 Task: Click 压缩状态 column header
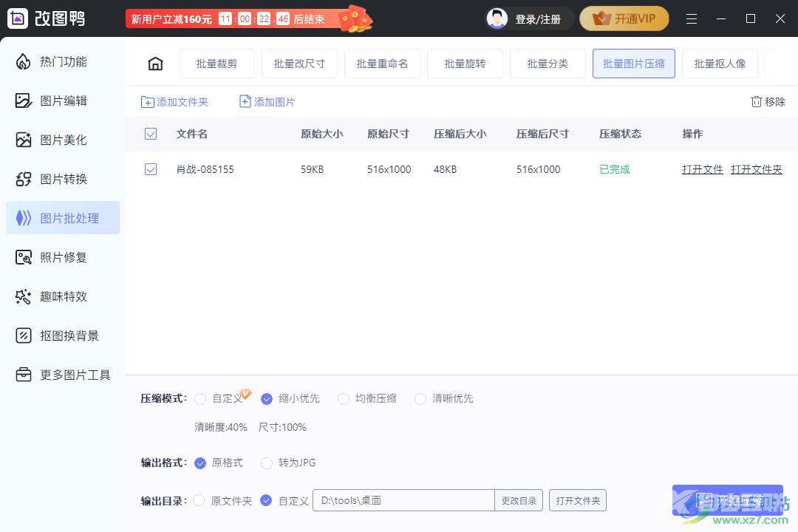pyautogui.click(x=621, y=134)
